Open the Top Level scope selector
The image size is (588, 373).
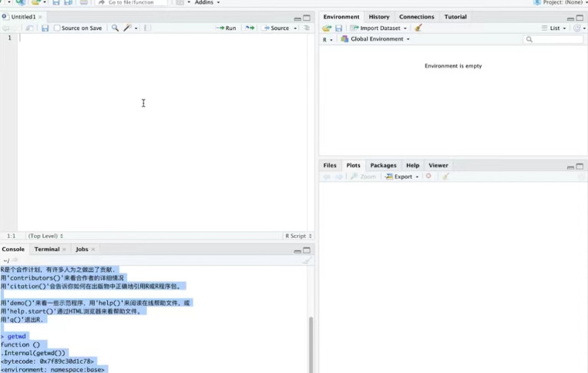tap(45, 236)
